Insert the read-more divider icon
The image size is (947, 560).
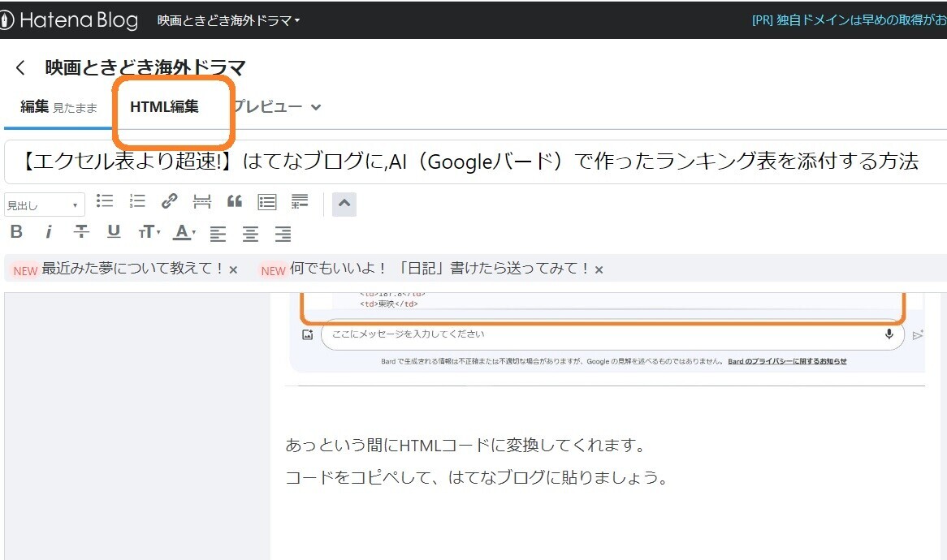[x=202, y=201]
